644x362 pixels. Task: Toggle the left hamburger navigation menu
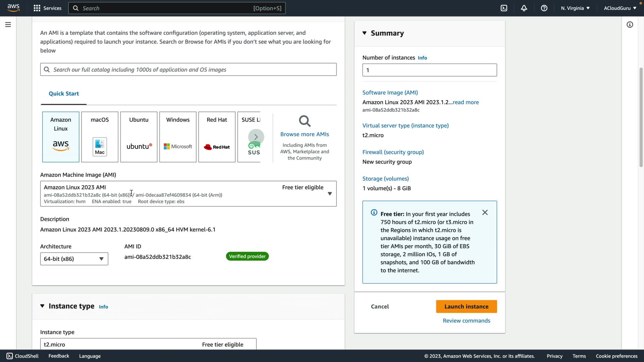(8, 24)
